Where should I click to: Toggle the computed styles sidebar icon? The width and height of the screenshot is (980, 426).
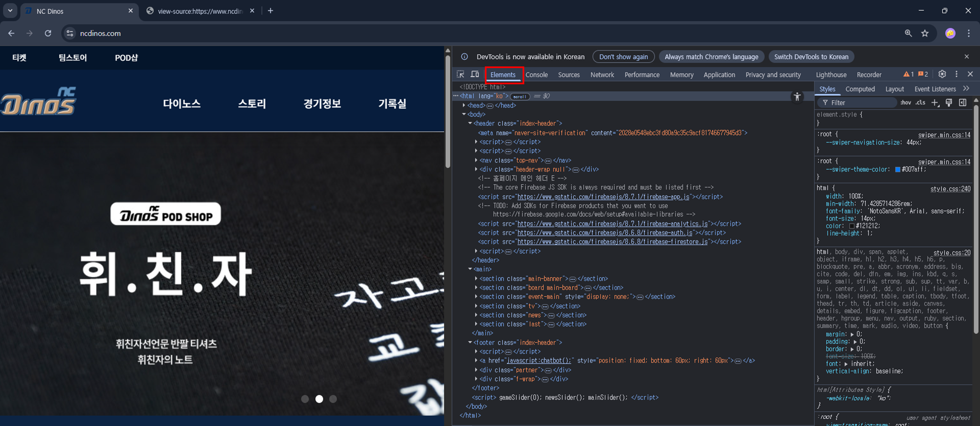[962, 102]
